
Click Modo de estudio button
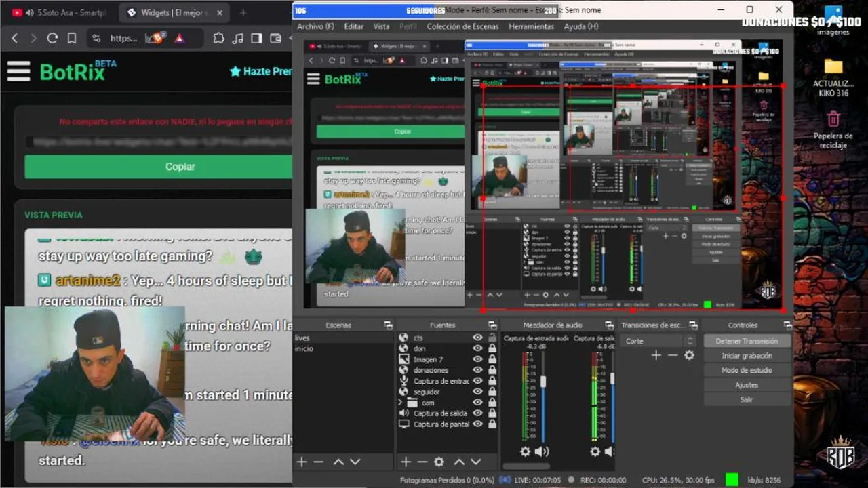tap(747, 370)
